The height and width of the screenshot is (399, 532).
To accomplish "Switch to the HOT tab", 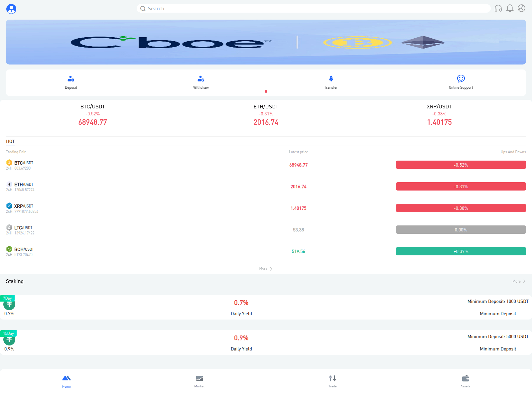I will 10,142.
